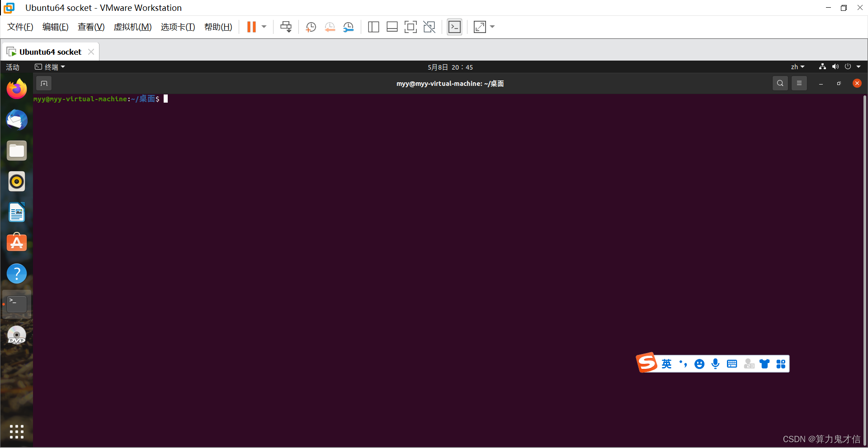Image resolution: width=868 pixels, height=448 pixels.
Task: Send Ctrl+Alt+Del to the guest
Action: (x=286, y=27)
